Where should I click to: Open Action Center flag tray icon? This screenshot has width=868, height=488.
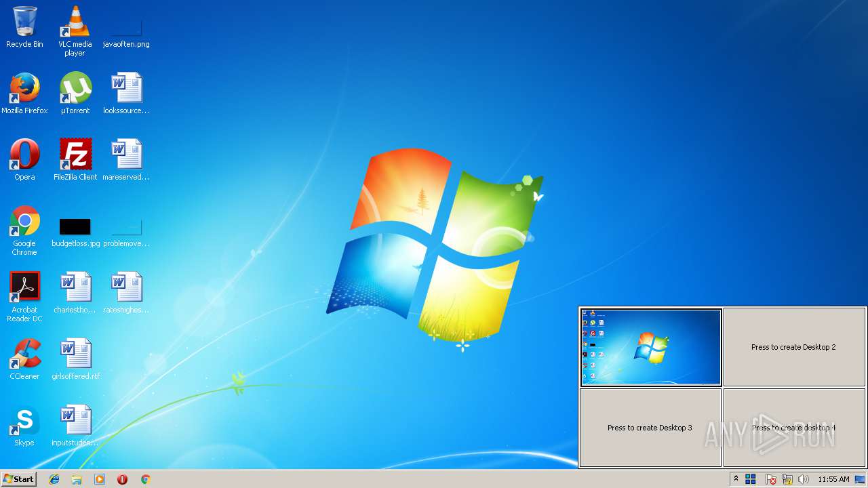click(x=771, y=479)
